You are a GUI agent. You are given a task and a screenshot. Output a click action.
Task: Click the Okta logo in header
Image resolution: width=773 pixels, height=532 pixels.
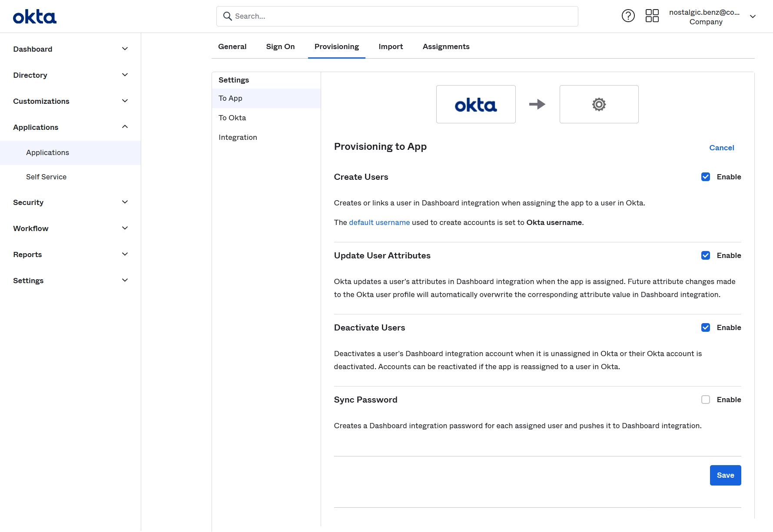point(35,17)
